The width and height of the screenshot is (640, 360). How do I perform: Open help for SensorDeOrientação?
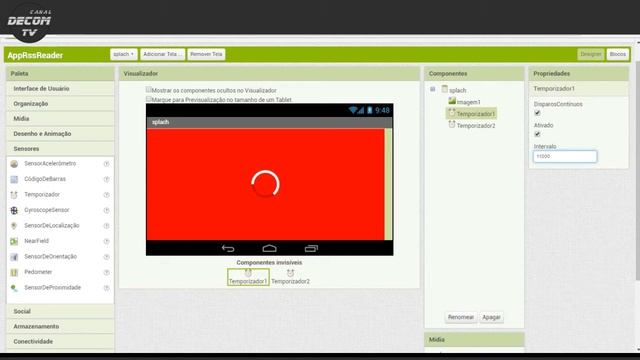[106, 257]
